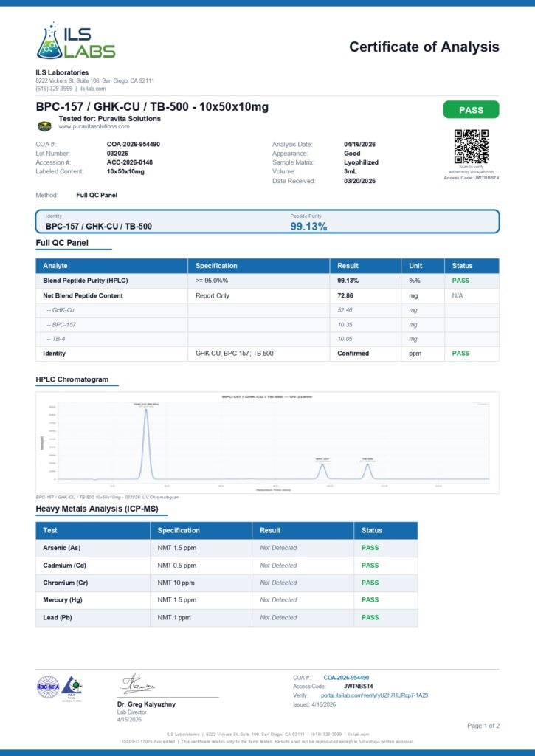The image size is (535, 756).
Task: Click Not Detected in the Mercury (Hg) row
Action: pos(278,599)
